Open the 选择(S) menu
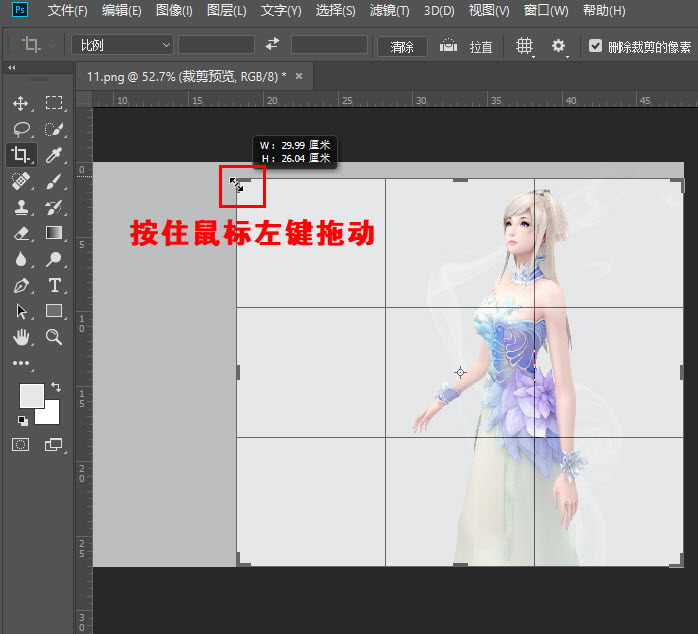 click(336, 10)
